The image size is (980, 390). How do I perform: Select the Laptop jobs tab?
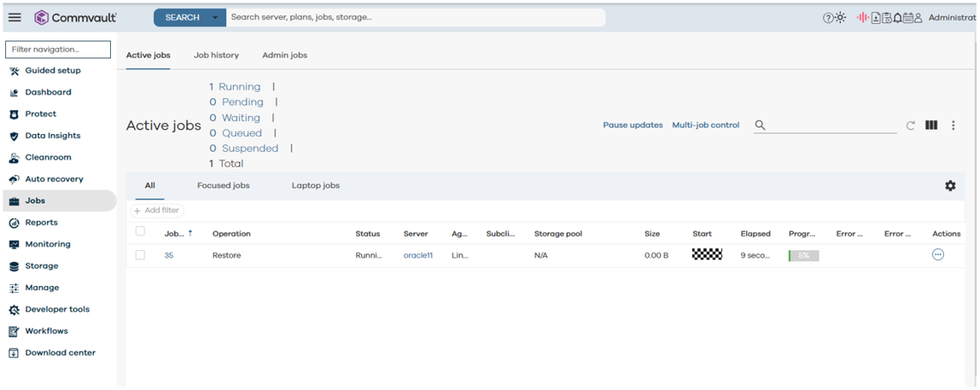pyautogui.click(x=315, y=186)
